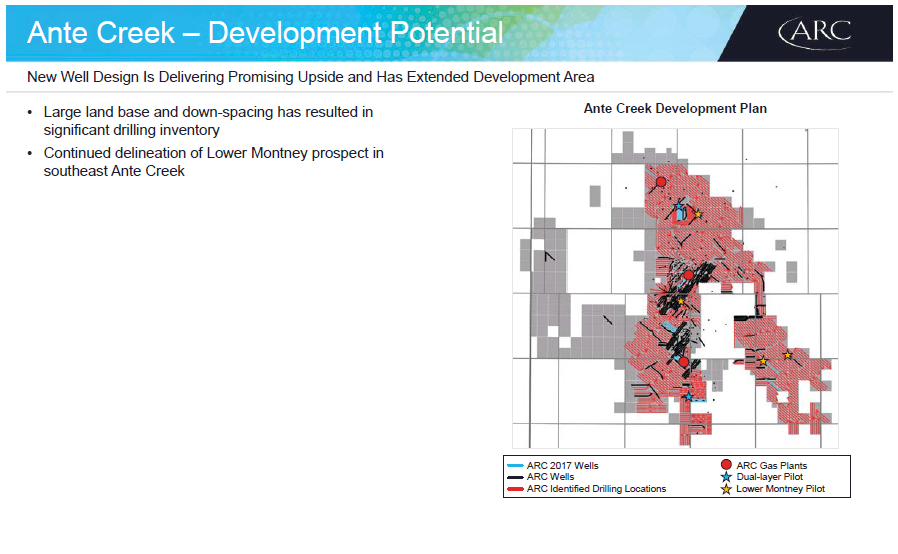The image size is (898, 554).
Task: Click the Ante Creek development map image
Action: coord(675,288)
